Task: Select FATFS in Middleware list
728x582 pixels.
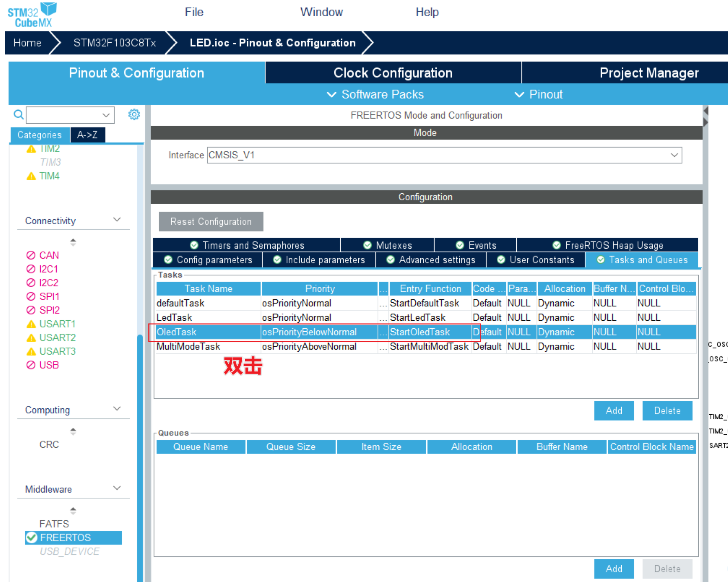Action: click(x=54, y=524)
